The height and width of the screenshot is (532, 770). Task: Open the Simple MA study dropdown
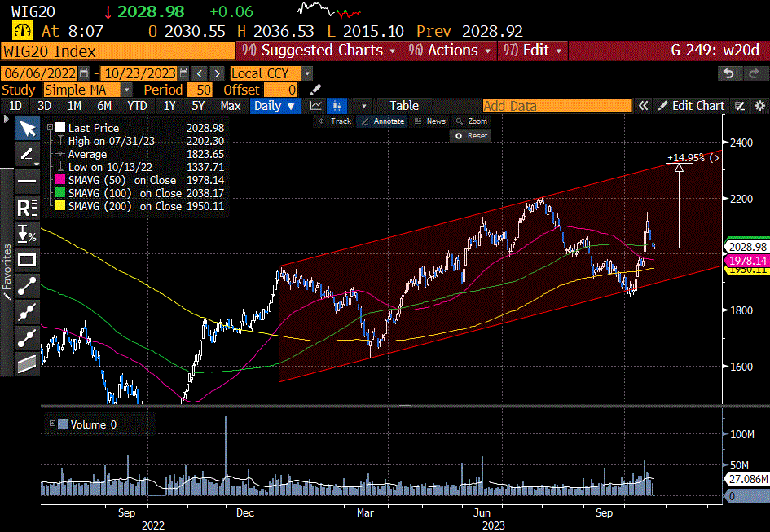click(126, 90)
